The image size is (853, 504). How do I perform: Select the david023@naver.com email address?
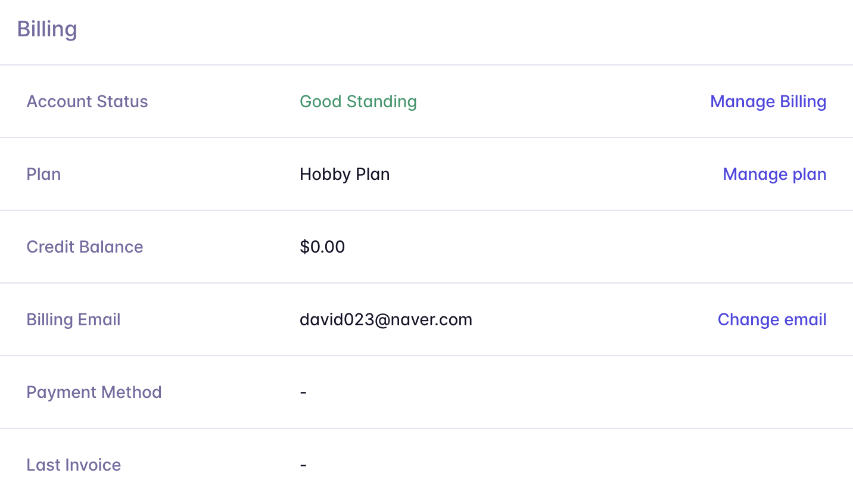tap(385, 320)
